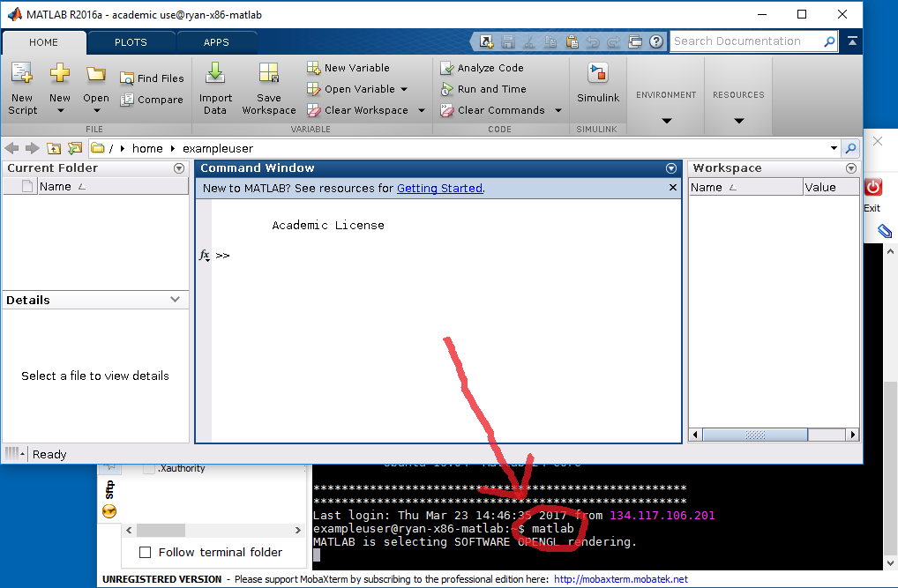Click the Save icon in quick access toolbar
The width and height of the screenshot is (898, 588).
pos(507,41)
